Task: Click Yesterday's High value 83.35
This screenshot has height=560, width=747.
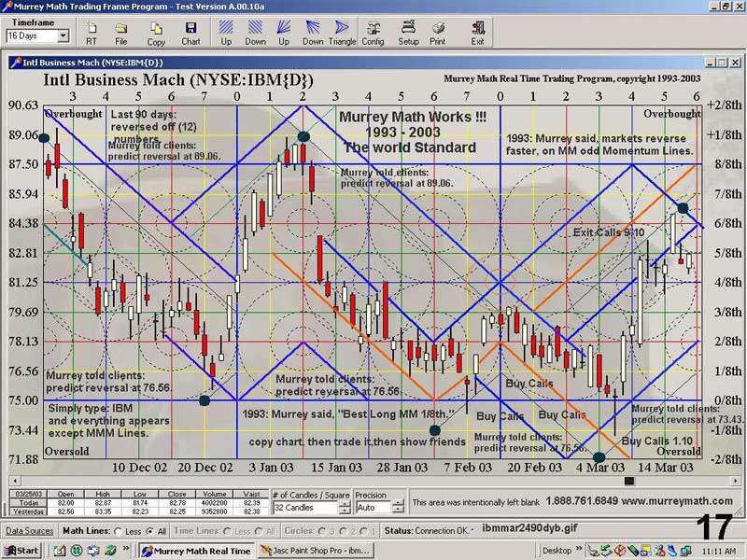Action: [x=103, y=511]
